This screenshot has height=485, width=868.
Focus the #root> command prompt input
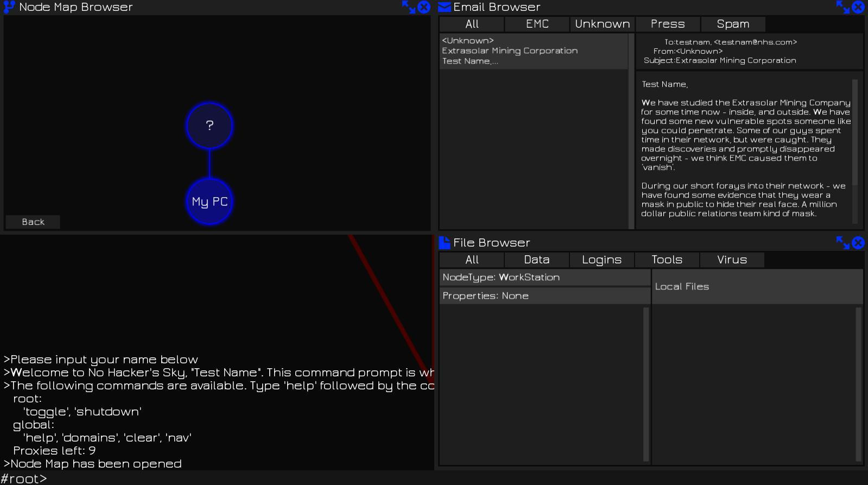(x=434, y=478)
